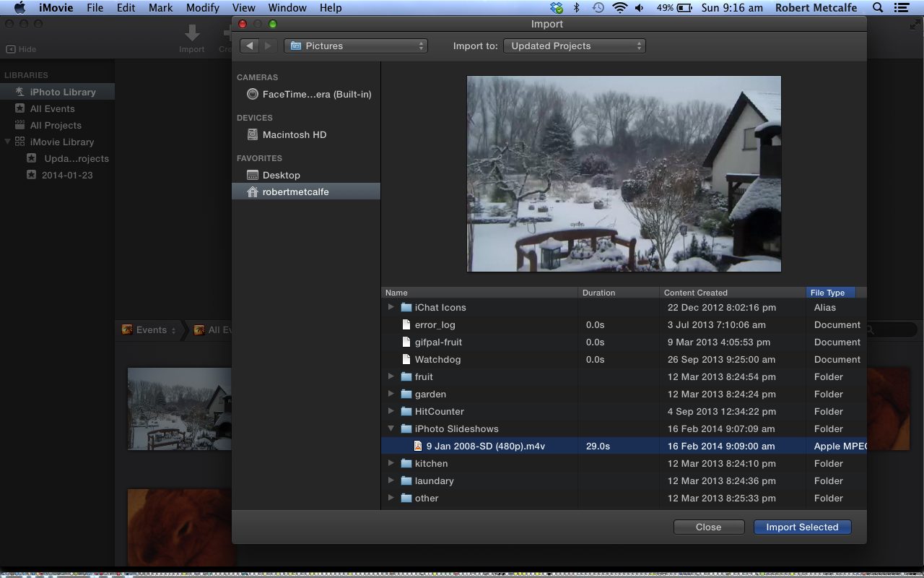
Task: Click the iPhoto Library palm tree icon
Action: click(19, 92)
